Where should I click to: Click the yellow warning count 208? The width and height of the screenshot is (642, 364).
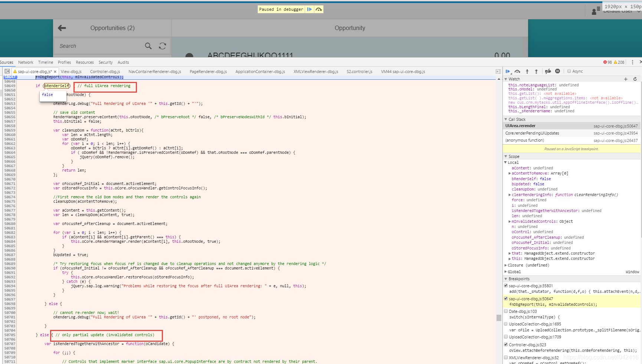(x=619, y=62)
